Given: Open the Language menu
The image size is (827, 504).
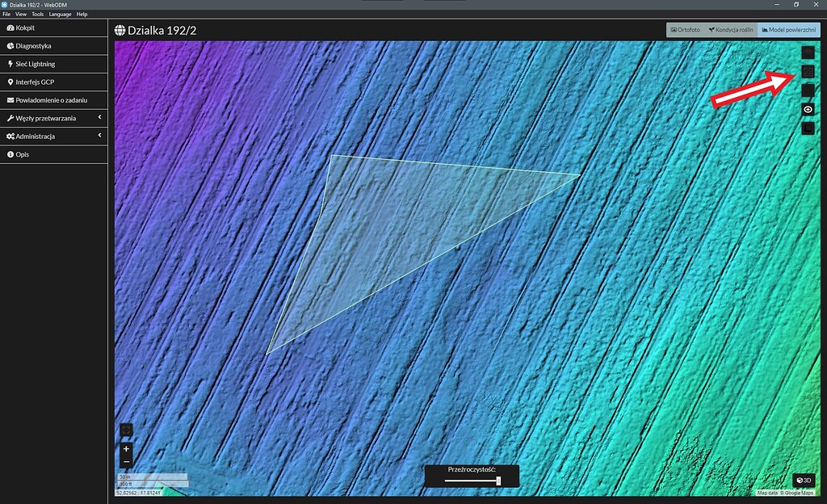Looking at the screenshot, I should [x=59, y=14].
